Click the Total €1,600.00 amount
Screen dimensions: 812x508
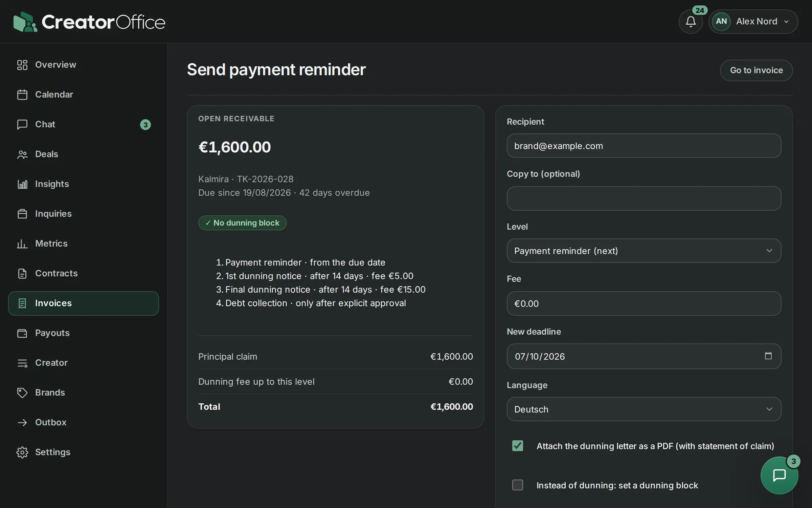pos(452,406)
